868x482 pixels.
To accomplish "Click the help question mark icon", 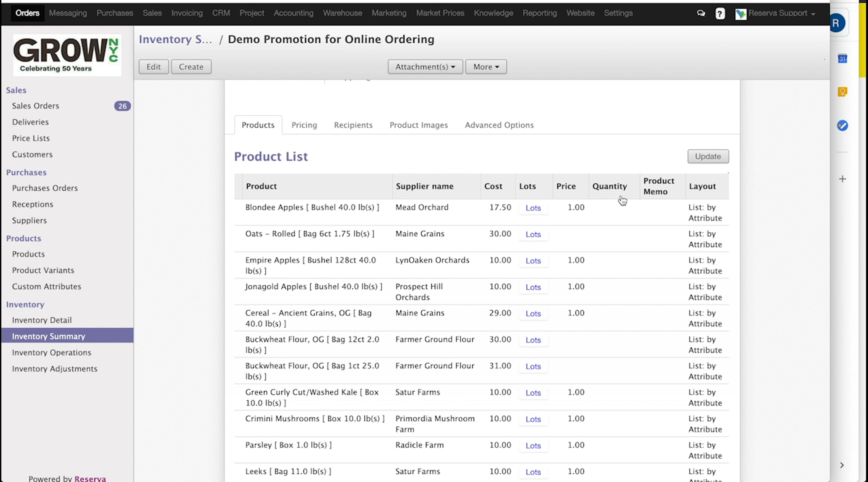I will [720, 13].
